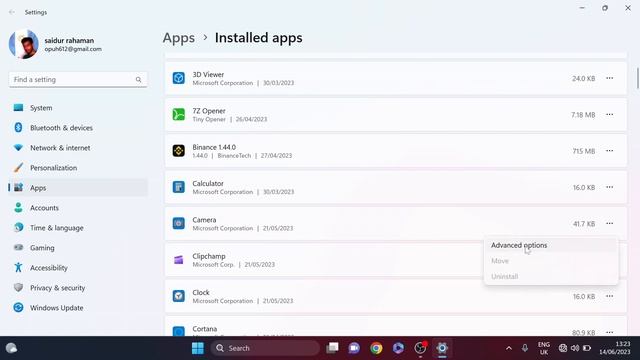Choose Advanced options from the context menu

coord(551,245)
